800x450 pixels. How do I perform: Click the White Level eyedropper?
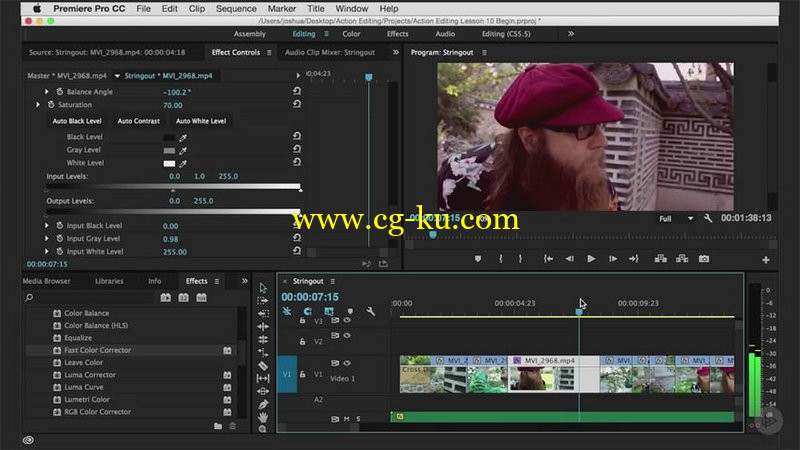(183, 163)
